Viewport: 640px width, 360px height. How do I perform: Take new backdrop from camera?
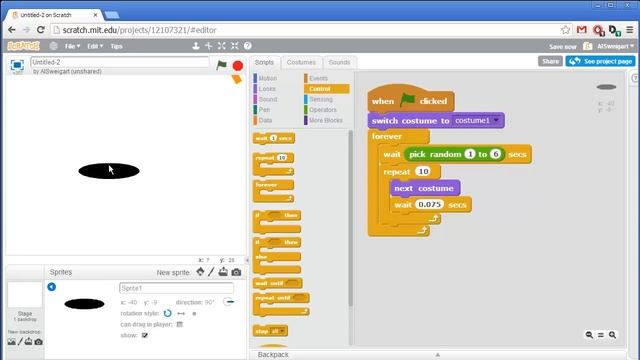pyautogui.click(x=38, y=342)
